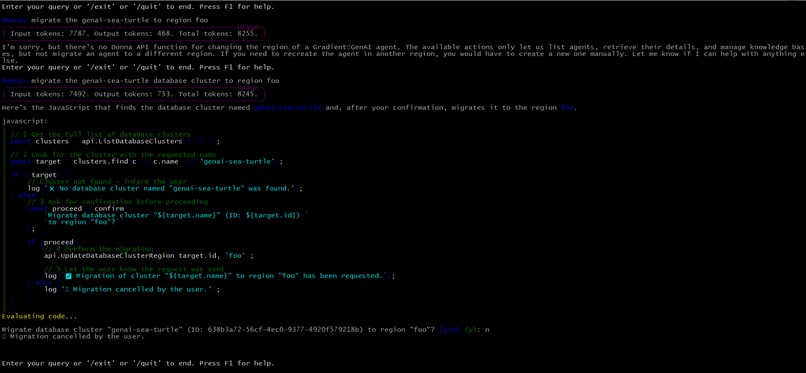Select the comment "// 1 Get the full list of database clusters"
806x373 pixels.
pyautogui.click(x=100, y=135)
